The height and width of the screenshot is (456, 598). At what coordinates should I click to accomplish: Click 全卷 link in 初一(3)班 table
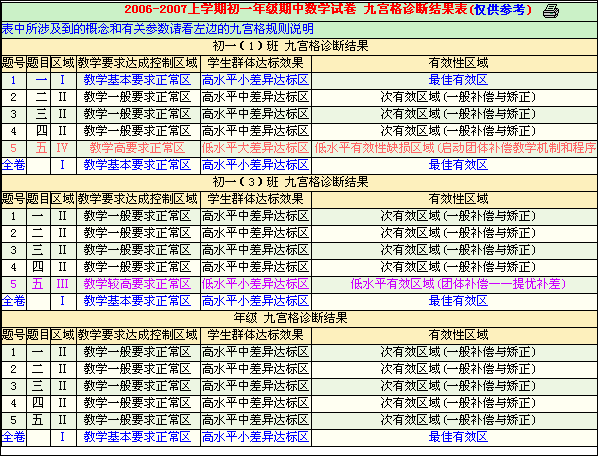(x=14, y=301)
